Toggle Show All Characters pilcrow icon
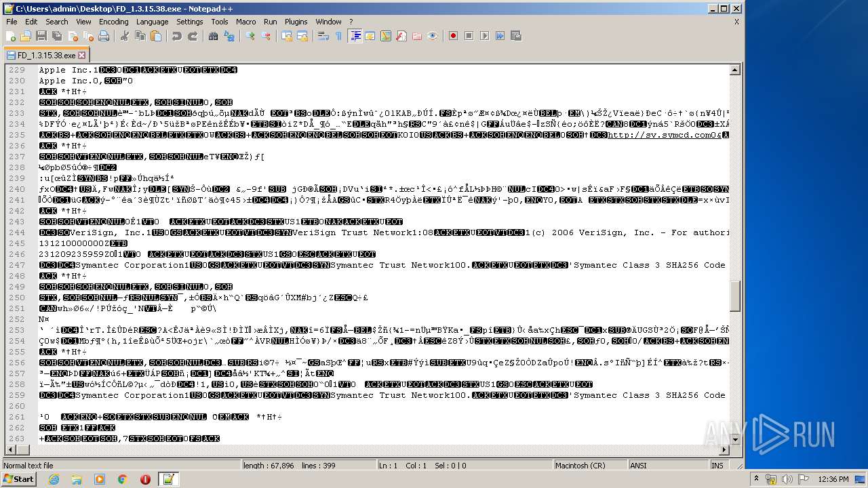 (x=338, y=36)
